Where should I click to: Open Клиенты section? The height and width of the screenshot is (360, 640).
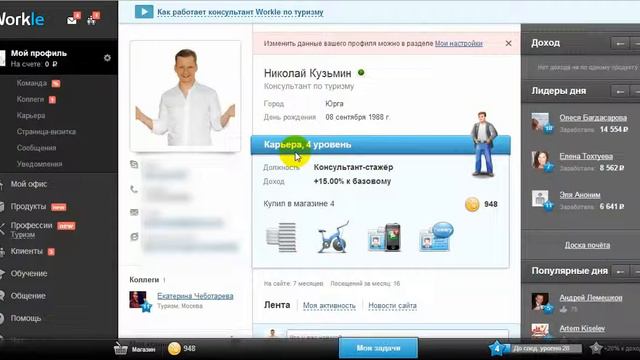tap(27, 251)
